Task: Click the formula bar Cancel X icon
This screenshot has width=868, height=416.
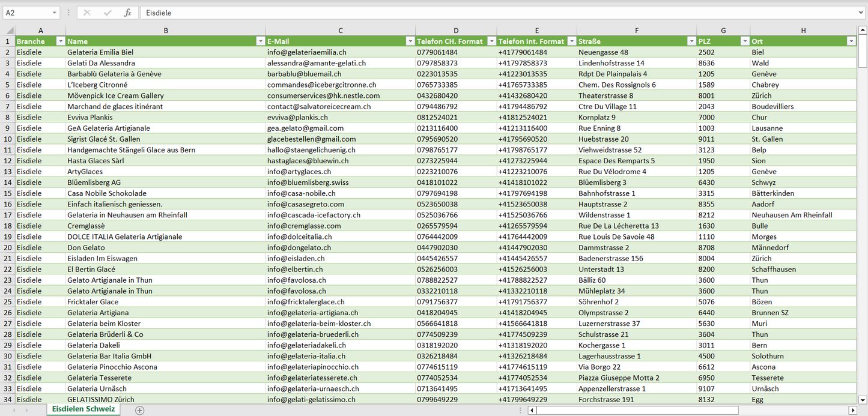Action: click(87, 13)
